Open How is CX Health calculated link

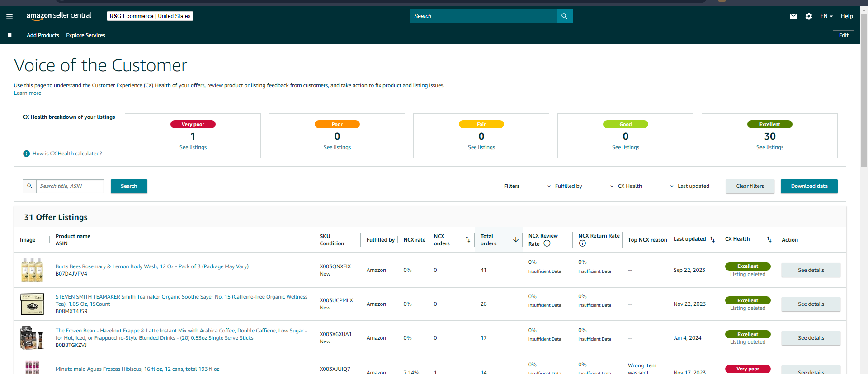coord(67,154)
